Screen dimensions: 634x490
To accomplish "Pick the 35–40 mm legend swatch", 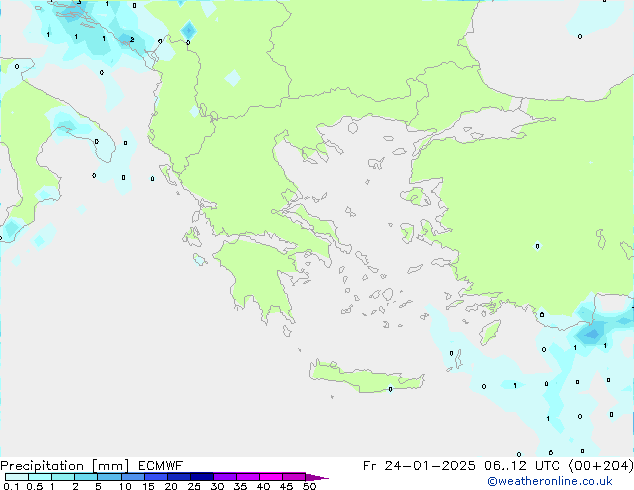I will click(x=248, y=477).
